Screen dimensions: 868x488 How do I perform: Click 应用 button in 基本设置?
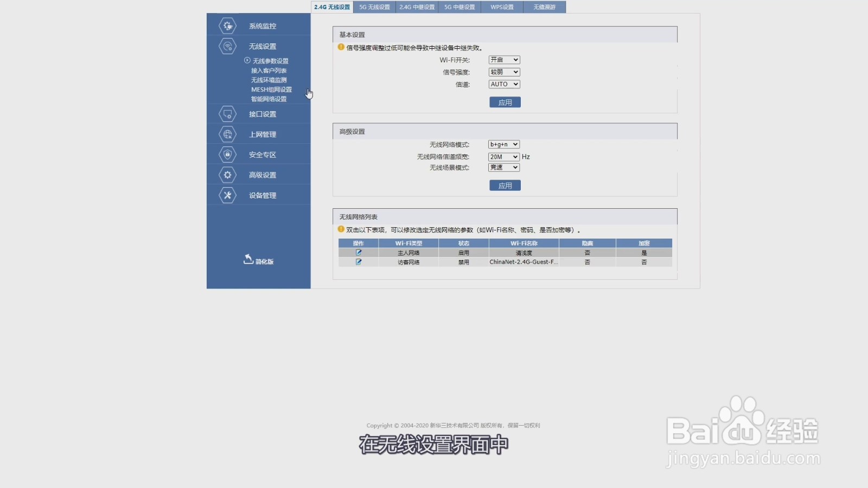[x=505, y=102]
